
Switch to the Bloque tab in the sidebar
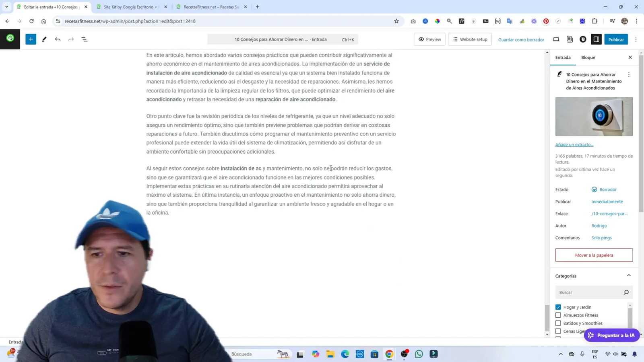click(588, 57)
